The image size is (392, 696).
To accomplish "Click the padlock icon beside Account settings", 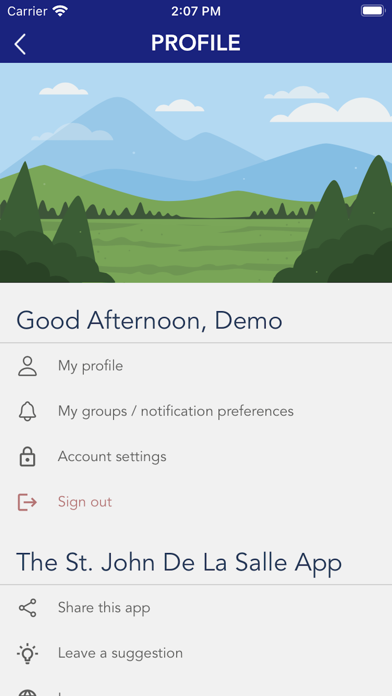I will click(28, 456).
